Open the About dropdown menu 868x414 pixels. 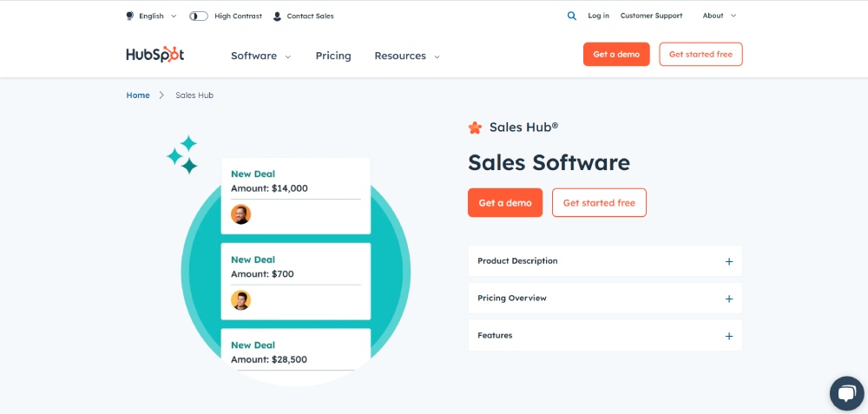719,16
